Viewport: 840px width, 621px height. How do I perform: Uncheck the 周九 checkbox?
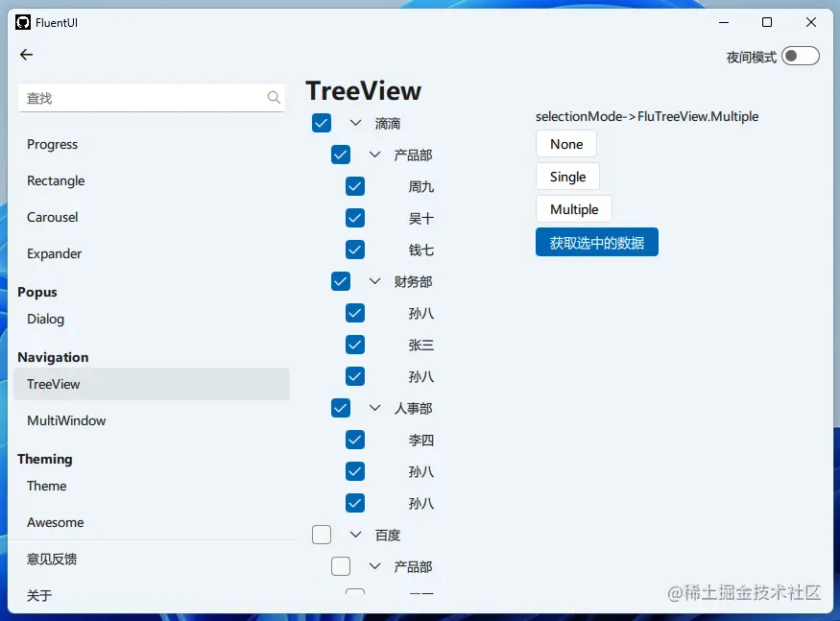tap(354, 185)
